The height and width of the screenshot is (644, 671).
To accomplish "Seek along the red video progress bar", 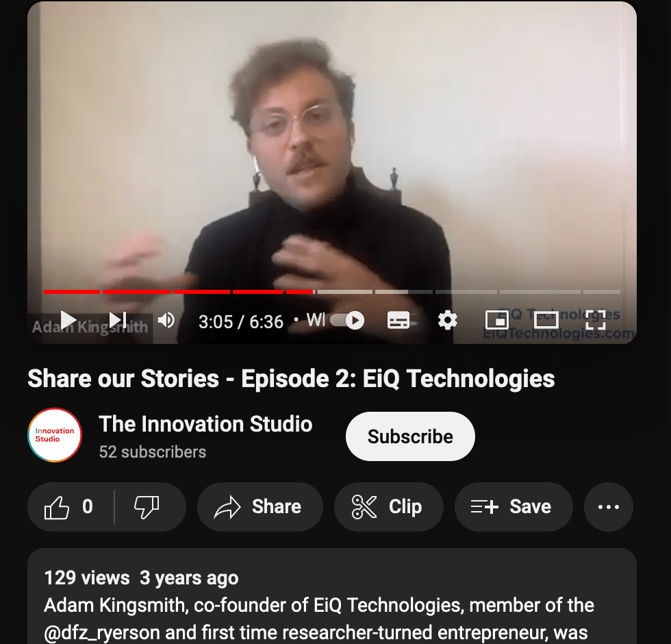I will pos(331,292).
